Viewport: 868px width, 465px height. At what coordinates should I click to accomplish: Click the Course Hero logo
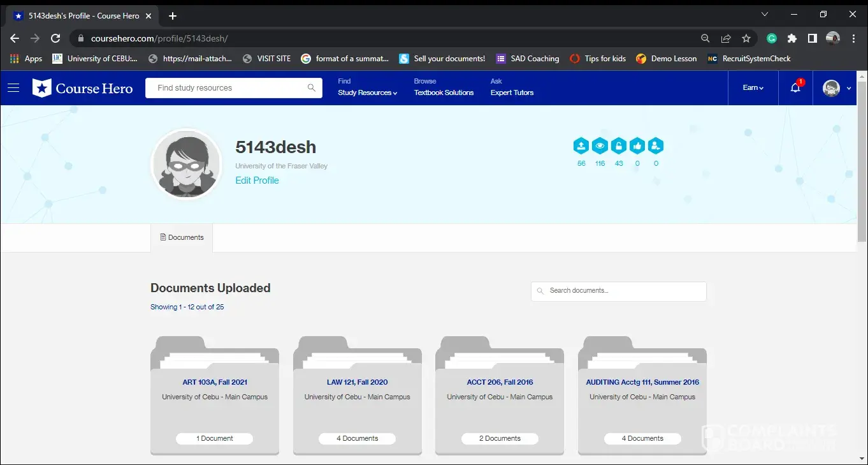point(82,88)
